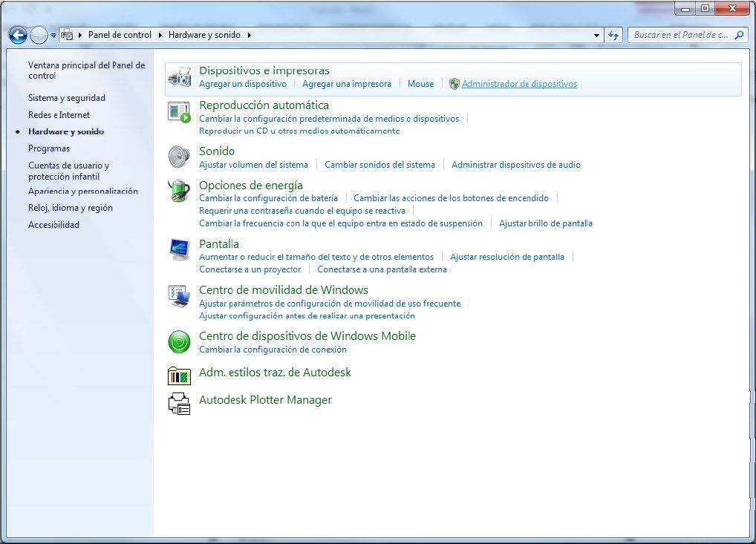The height and width of the screenshot is (544, 756).
Task: Click the Autodesk plot styles icon
Action: (180, 376)
